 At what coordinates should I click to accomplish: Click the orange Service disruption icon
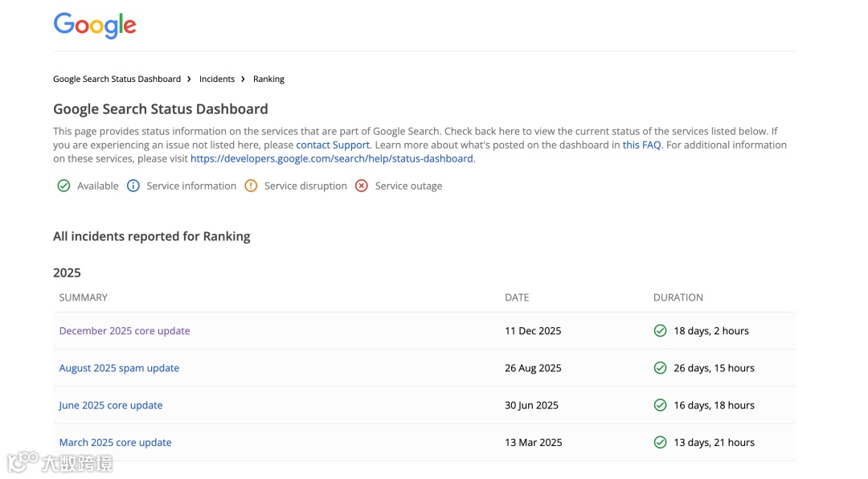[x=251, y=186]
